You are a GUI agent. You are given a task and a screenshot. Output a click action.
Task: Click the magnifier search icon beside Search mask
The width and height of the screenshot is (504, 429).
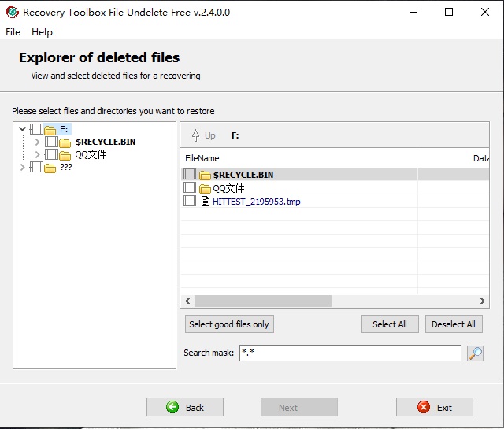tap(475, 353)
